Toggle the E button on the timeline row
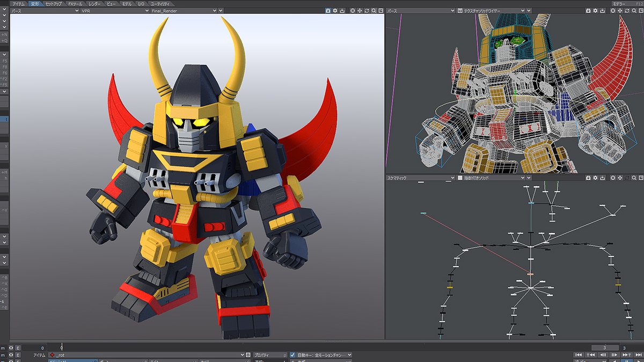The image size is (644, 362). (18, 348)
